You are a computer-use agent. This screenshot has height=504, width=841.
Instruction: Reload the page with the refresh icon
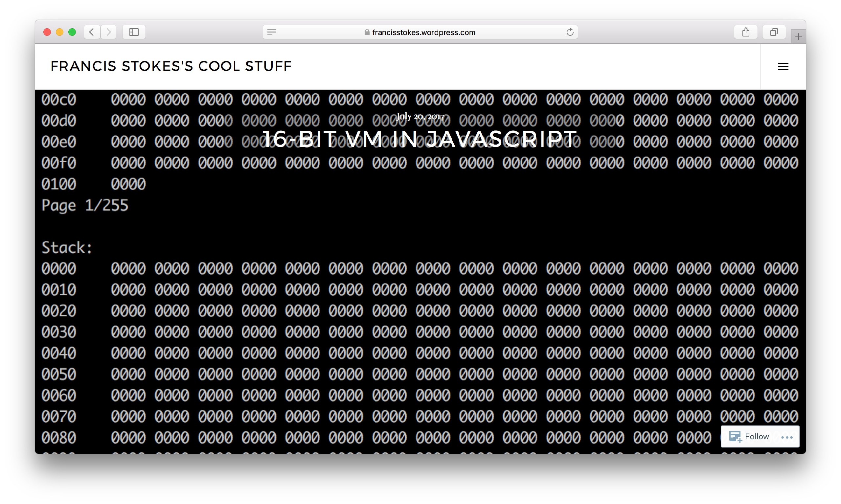570,32
